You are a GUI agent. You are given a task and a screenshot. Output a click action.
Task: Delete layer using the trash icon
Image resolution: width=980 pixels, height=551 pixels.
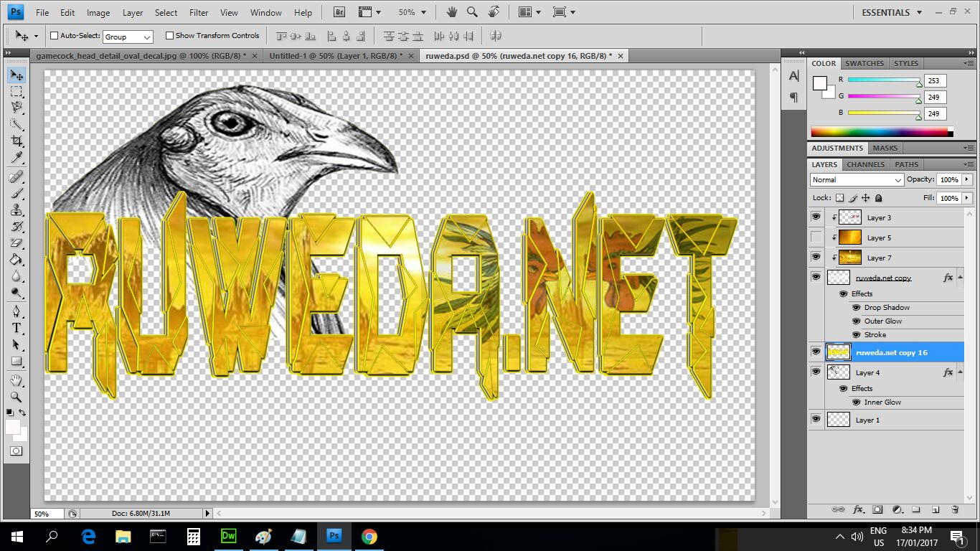pos(955,509)
